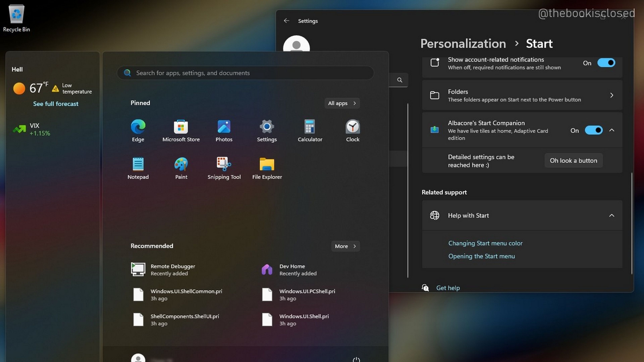Click the Get help link

(448, 288)
